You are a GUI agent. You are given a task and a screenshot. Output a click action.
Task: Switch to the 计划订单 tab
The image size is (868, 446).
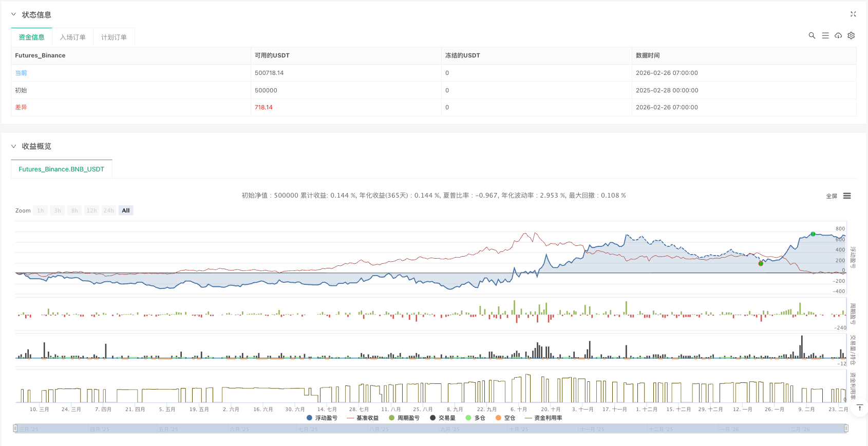click(114, 37)
